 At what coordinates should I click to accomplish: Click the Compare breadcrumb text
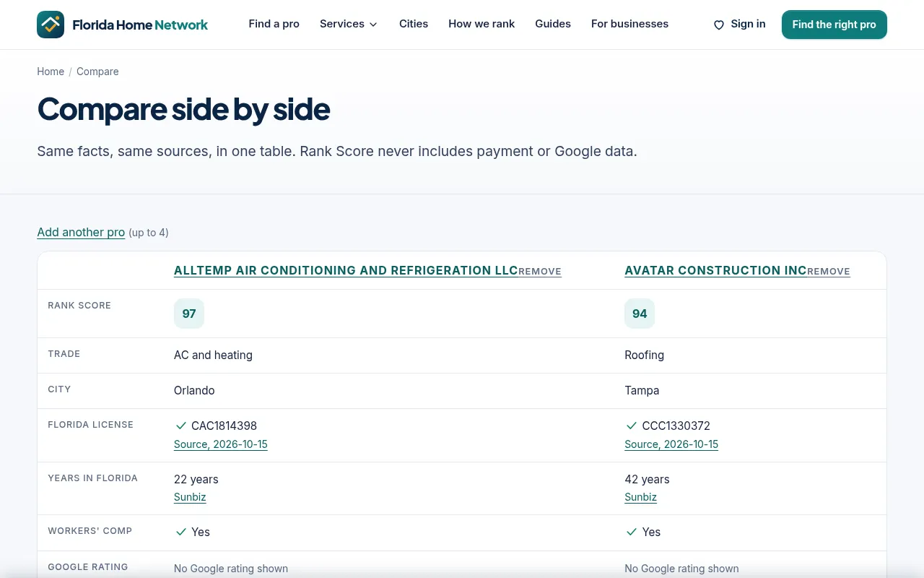[97, 72]
